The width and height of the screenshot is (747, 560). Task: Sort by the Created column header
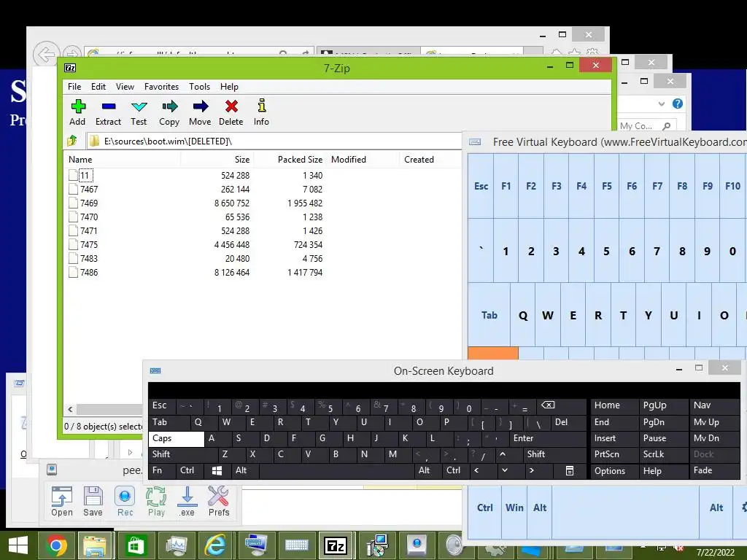point(430,160)
